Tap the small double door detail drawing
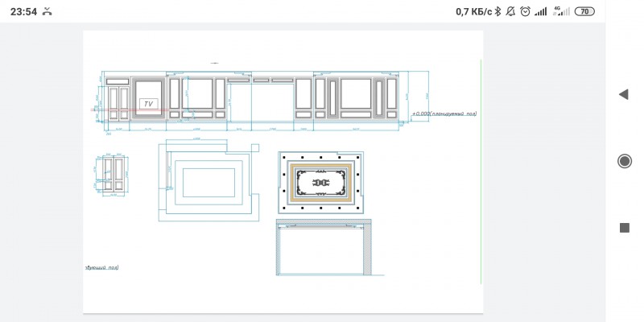This screenshot has width=644, height=322. click(114, 174)
